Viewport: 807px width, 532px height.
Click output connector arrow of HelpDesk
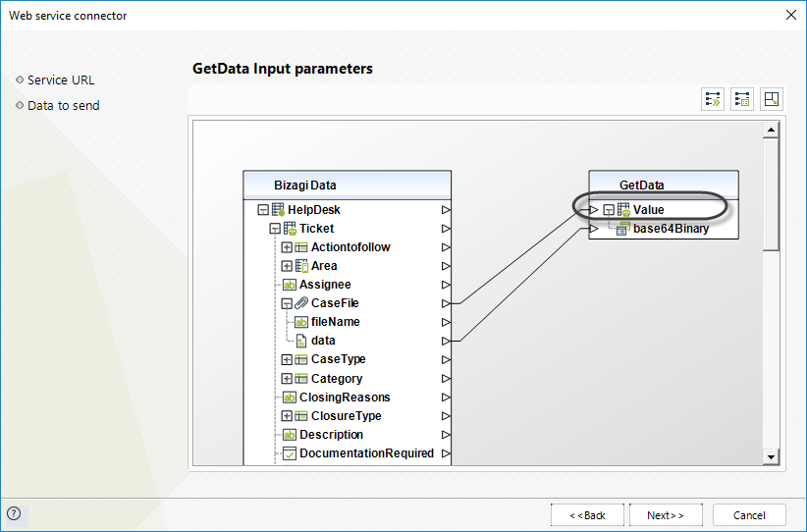[x=447, y=210]
